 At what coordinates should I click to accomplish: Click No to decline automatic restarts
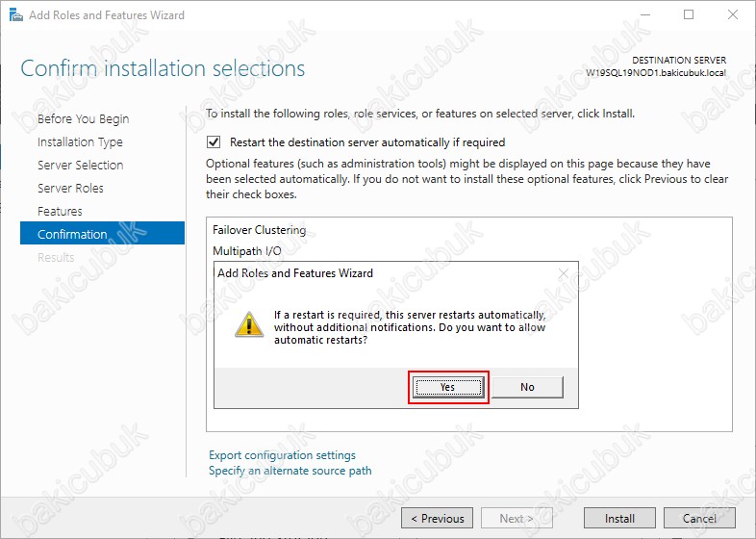[x=527, y=387]
